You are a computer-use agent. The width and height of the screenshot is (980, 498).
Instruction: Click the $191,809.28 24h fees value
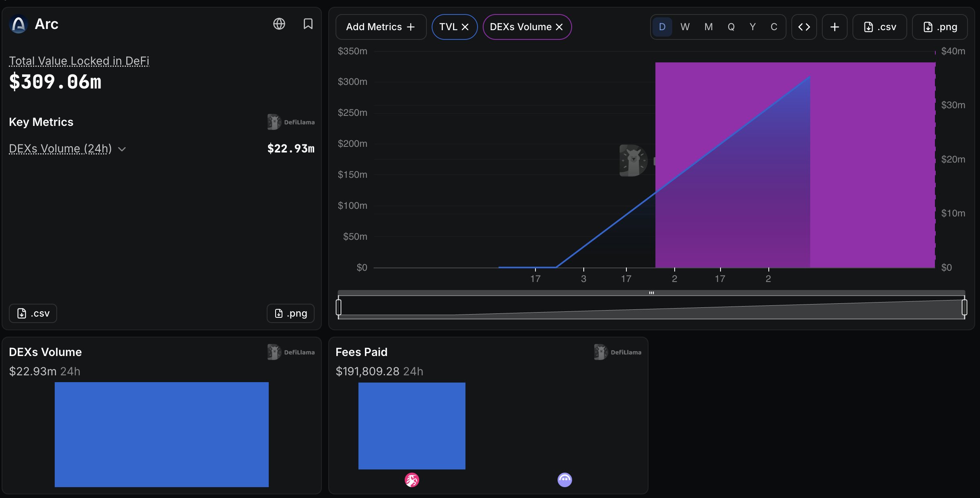[x=379, y=371]
